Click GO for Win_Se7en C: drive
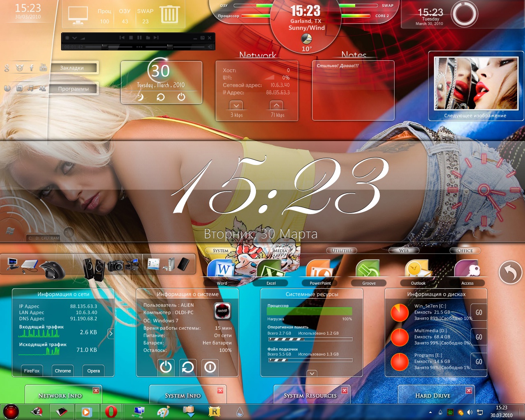The image size is (525, 420). (479, 313)
